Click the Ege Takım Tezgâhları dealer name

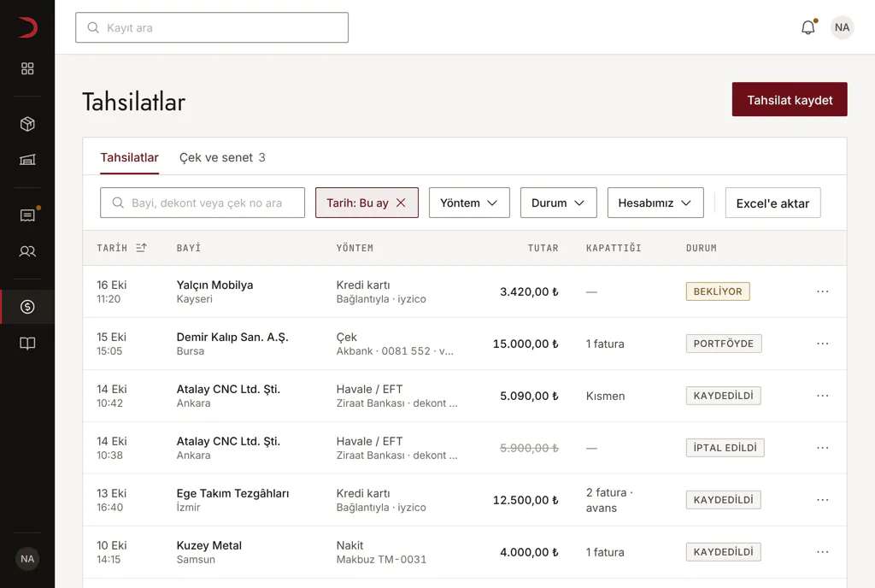click(232, 493)
